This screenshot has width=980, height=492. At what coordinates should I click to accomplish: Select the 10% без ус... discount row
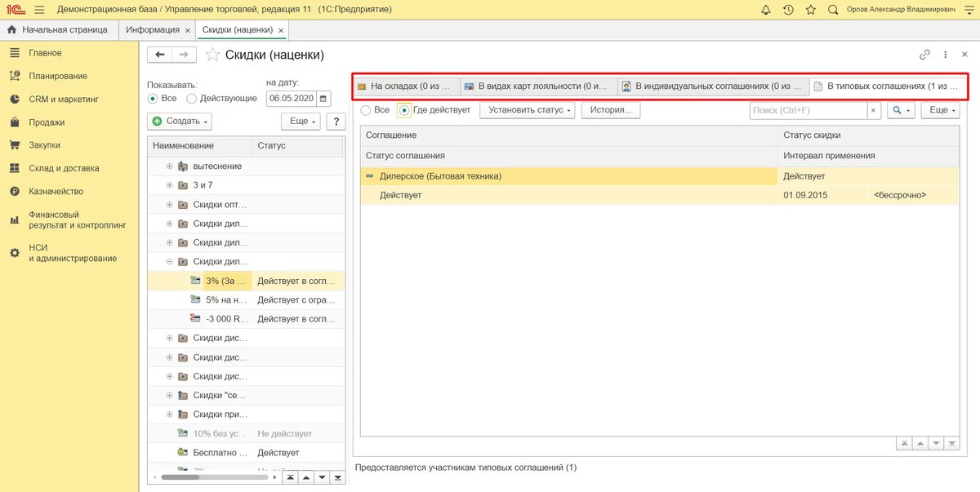[247, 433]
